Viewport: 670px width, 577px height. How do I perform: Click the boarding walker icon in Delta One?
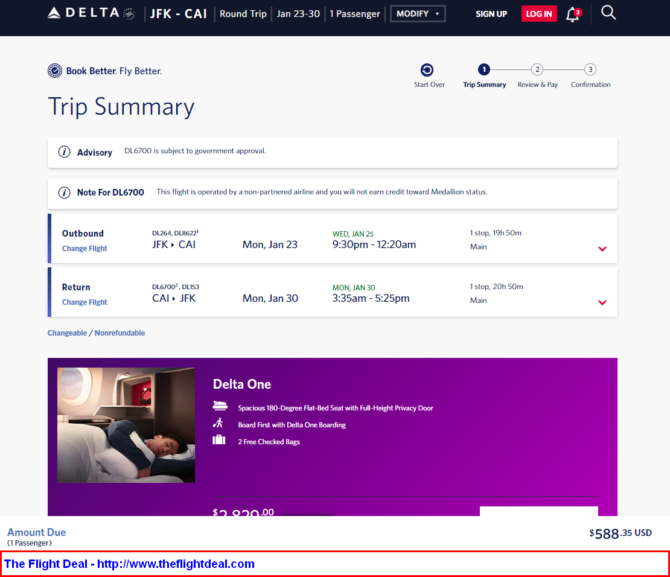(218, 423)
